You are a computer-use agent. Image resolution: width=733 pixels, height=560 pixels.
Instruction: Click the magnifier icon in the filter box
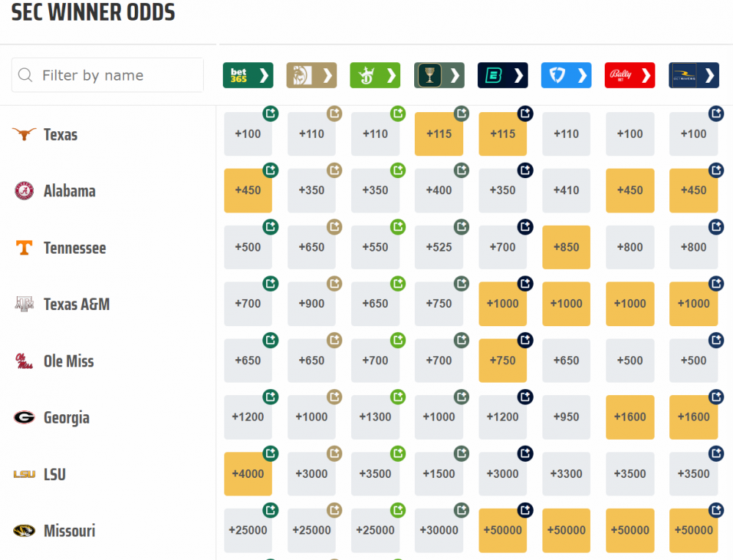[x=26, y=75]
